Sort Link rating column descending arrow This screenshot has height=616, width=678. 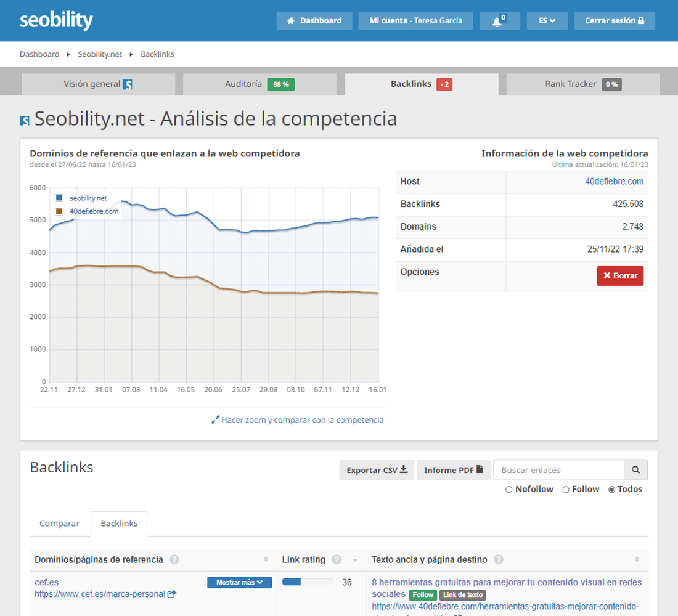click(x=356, y=560)
